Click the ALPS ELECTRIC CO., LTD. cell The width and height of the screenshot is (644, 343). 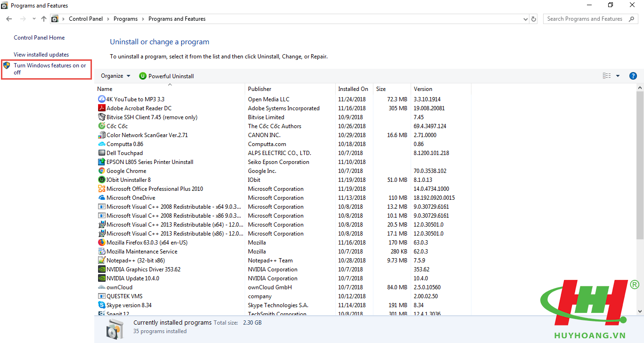click(x=280, y=153)
